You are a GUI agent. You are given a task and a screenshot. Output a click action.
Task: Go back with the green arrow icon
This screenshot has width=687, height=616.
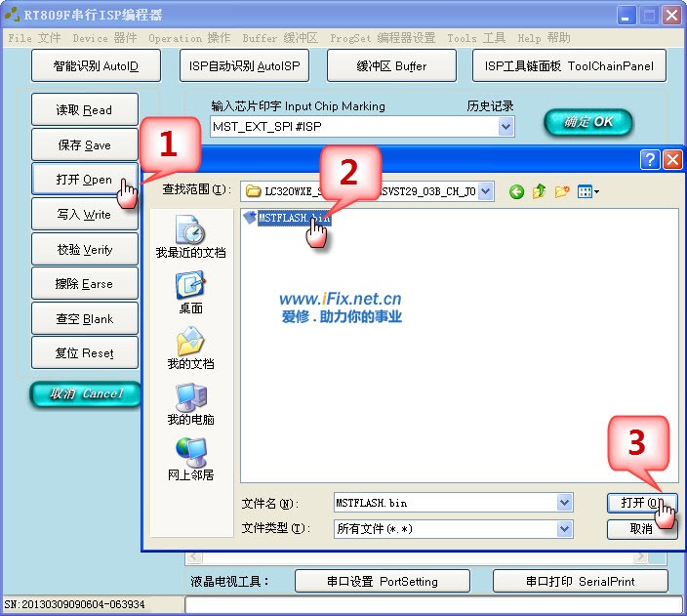tap(516, 191)
